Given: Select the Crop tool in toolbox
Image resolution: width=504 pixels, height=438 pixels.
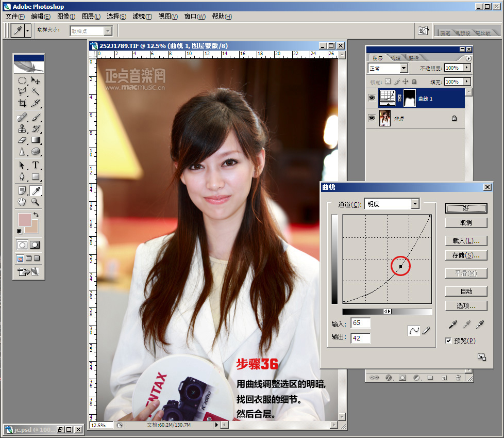Looking at the screenshot, I should [x=22, y=103].
